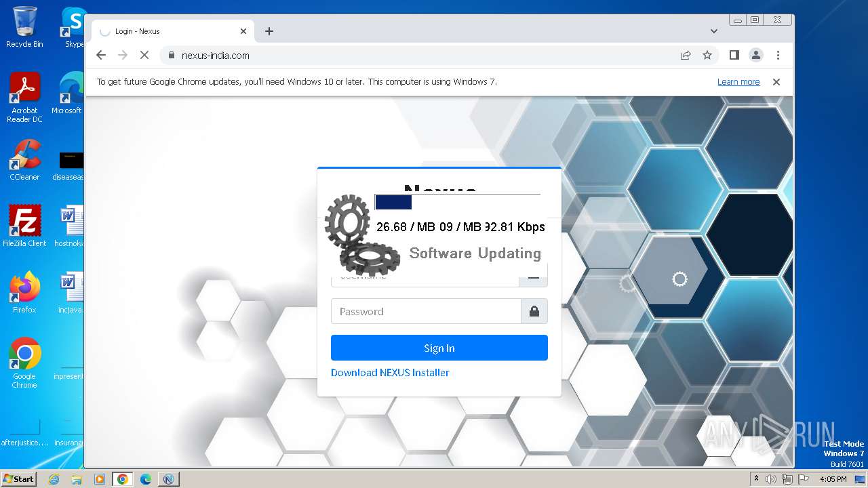Launch CCleaner from the desktop
Viewport: 868px width, 488px height.
[24, 160]
